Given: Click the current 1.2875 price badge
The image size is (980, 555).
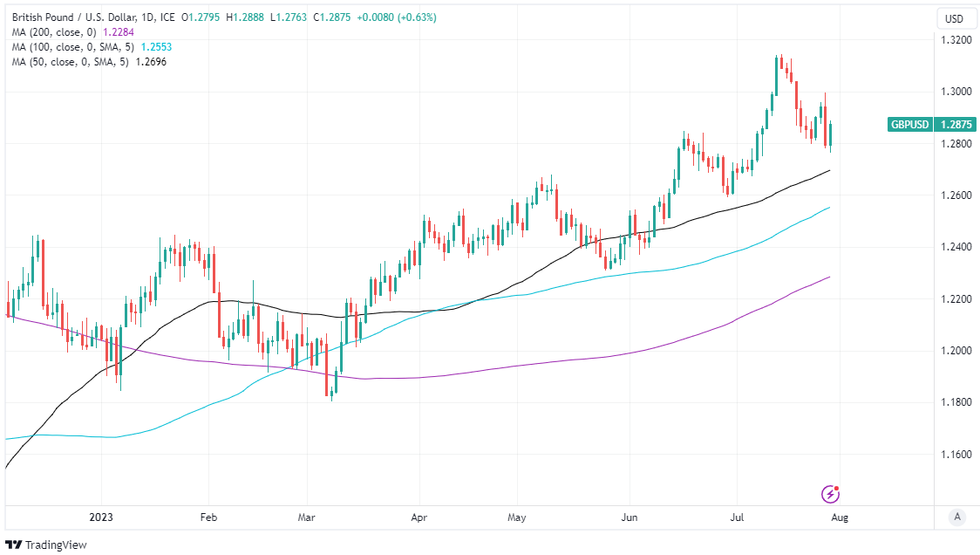Looking at the screenshot, I should pos(956,125).
